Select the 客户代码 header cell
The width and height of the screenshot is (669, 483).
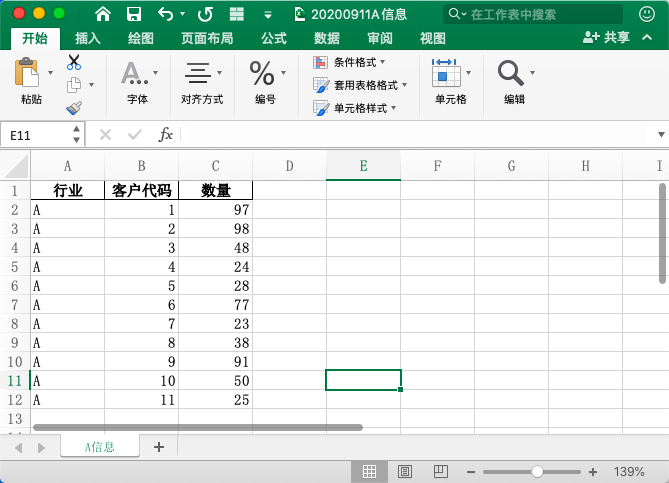click(142, 190)
